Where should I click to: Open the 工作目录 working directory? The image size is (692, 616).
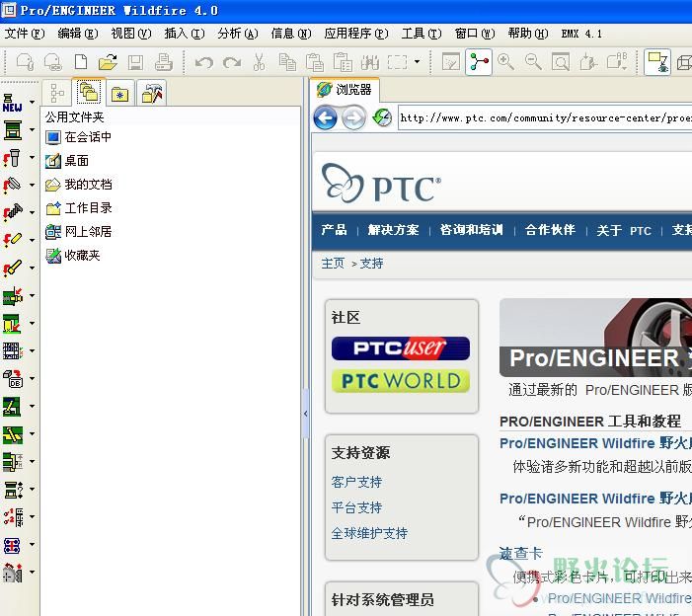[x=79, y=208]
